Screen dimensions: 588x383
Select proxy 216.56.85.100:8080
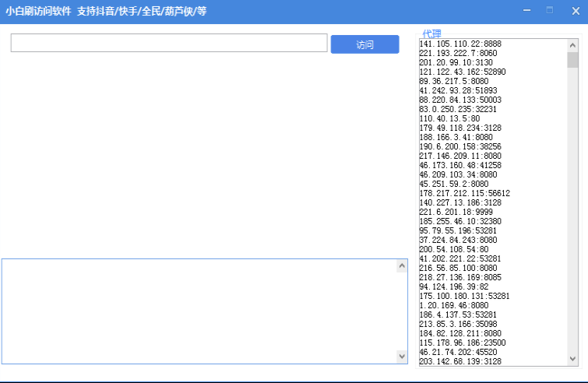tap(458, 269)
